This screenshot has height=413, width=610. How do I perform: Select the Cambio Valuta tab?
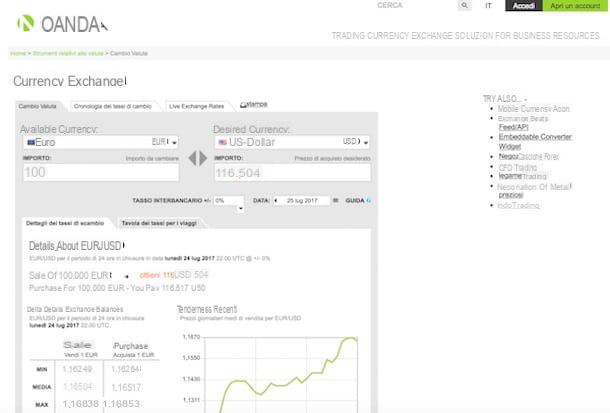tap(38, 106)
